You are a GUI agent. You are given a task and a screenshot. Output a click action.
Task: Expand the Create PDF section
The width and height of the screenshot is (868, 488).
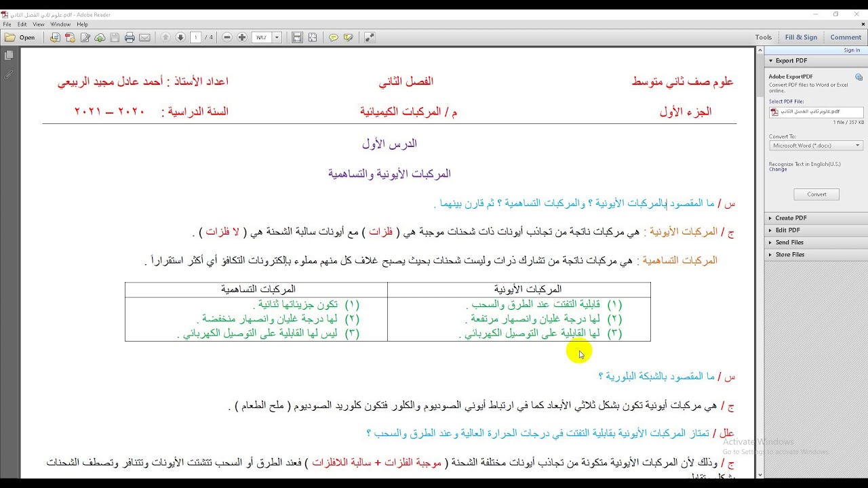click(816, 218)
